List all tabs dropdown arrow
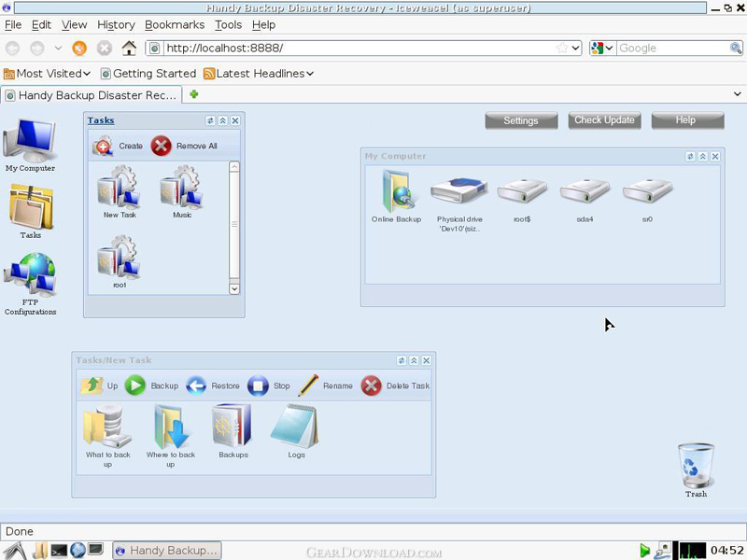The height and width of the screenshot is (560, 747). (x=737, y=94)
